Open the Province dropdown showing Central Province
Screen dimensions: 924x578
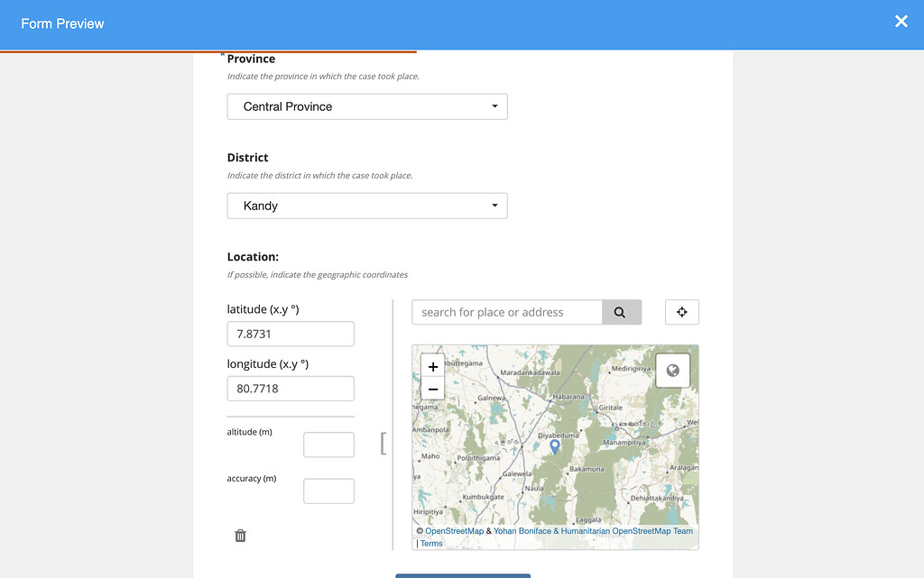click(366, 106)
